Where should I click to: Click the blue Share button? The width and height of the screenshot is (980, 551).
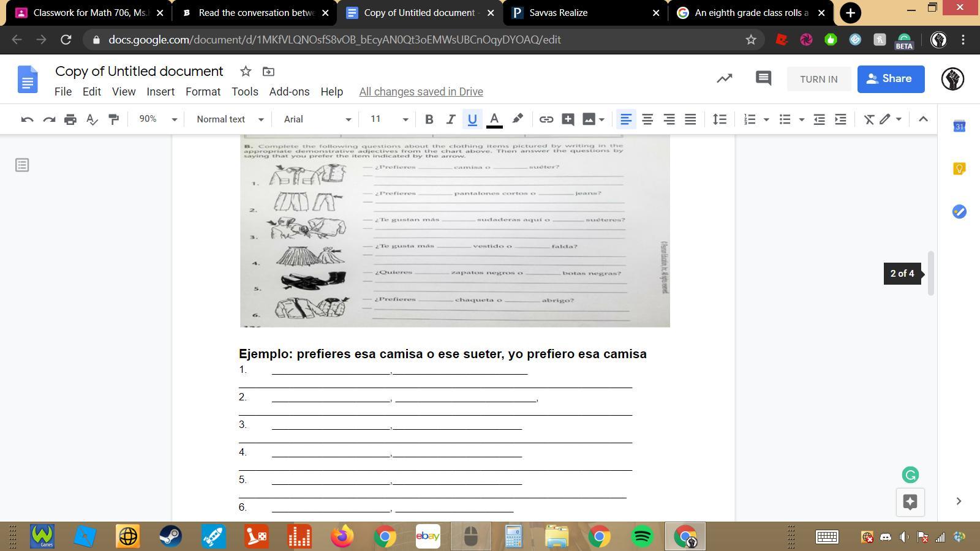pos(891,79)
